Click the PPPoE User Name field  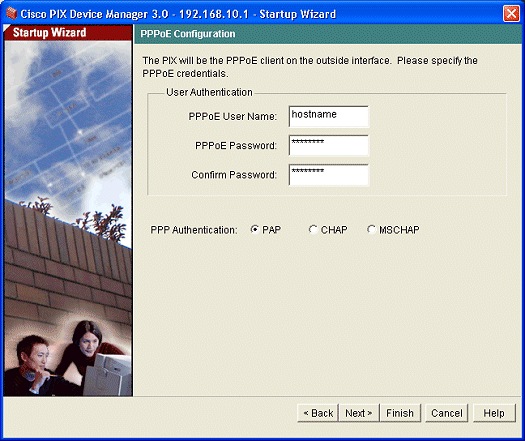coord(328,117)
